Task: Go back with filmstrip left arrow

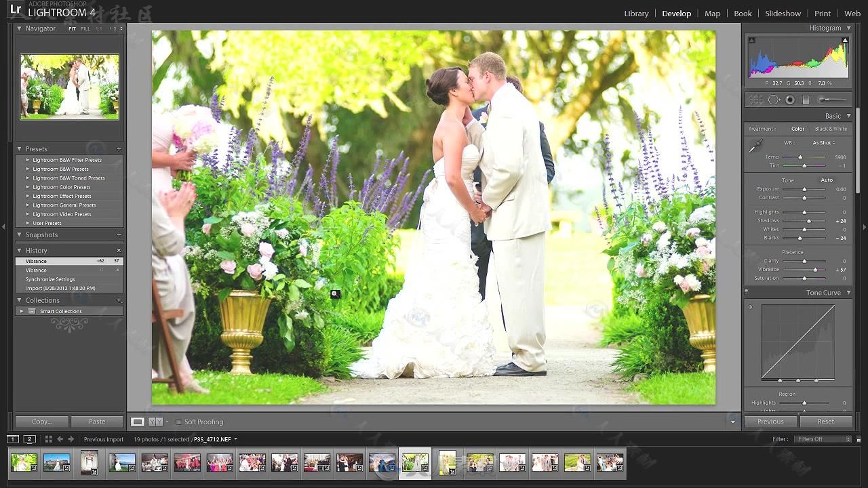Action: tap(60, 439)
